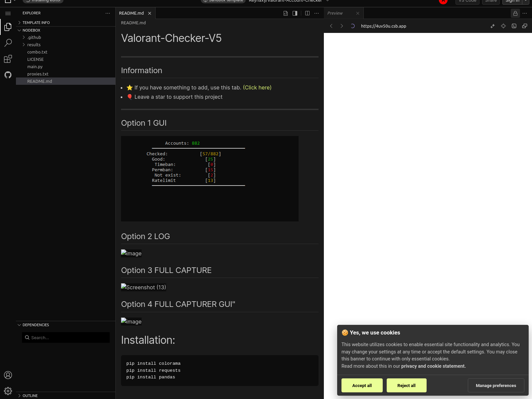This screenshot has width=532, height=399.
Task: Expand the TEMPLATE INFO section
Action: (x=66, y=23)
